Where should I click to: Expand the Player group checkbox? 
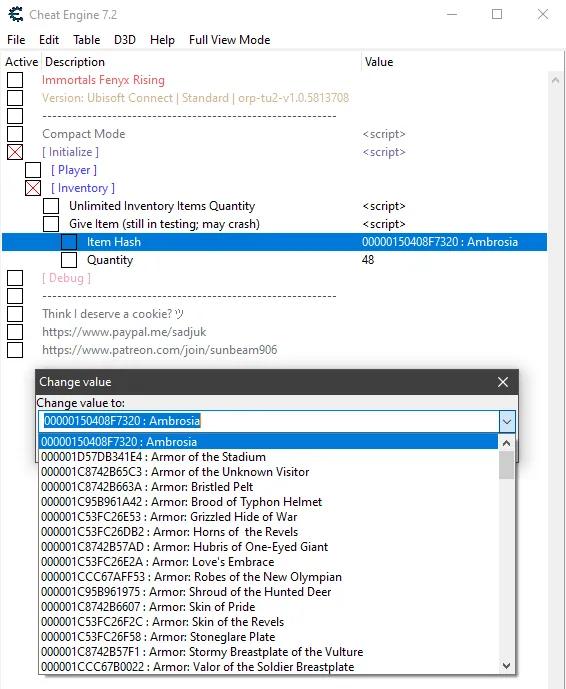pyautogui.click(x=33, y=170)
